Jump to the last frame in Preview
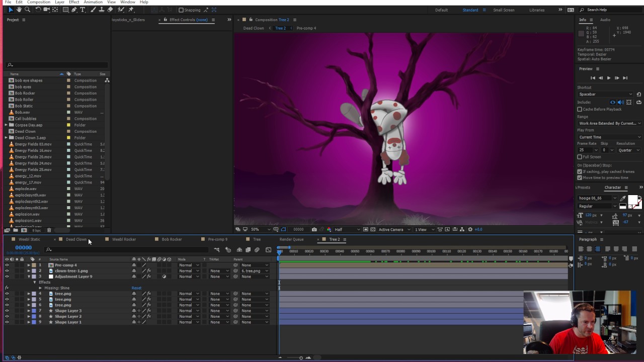The height and width of the screenshot is (362, 644). click(x=625, y=78)
